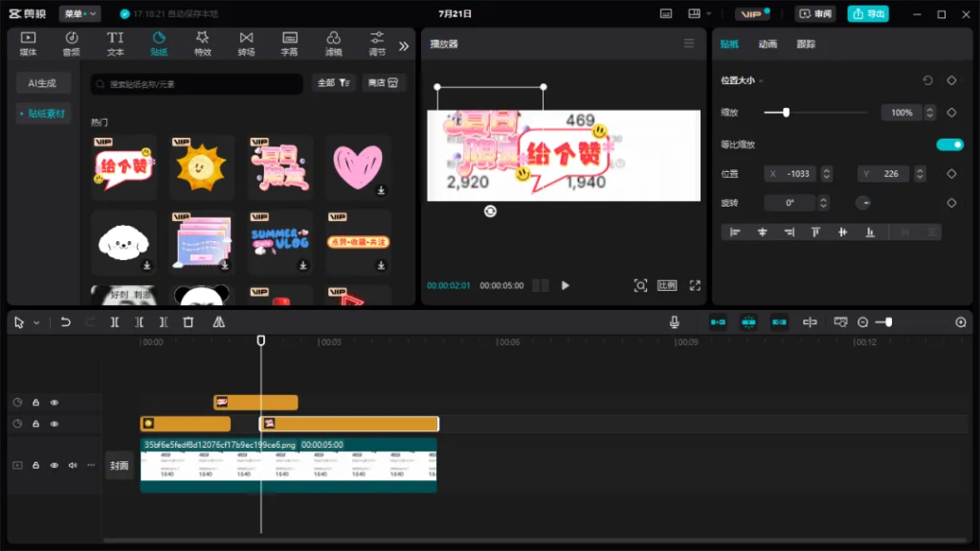Image resolution: width=980 pixels, height=551 pixels.
Task: Download the SUMMER VLOG sticker
Action: (303, 266)
